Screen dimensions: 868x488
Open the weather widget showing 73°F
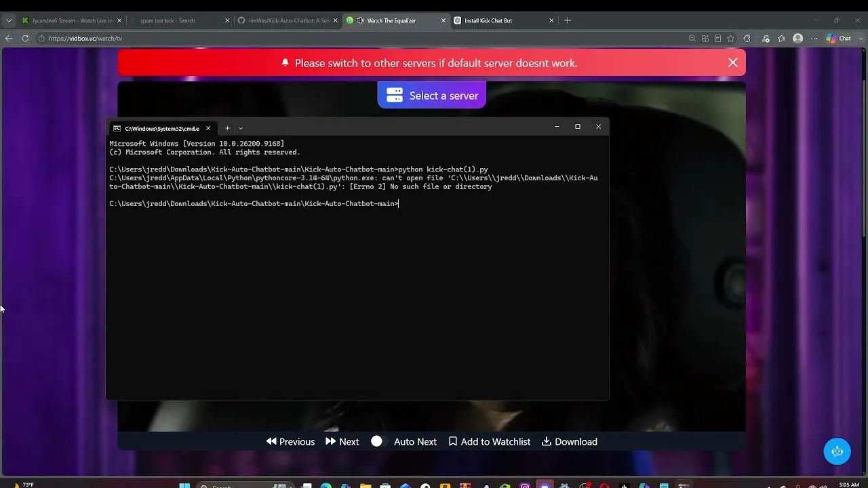tap(24, 485)
